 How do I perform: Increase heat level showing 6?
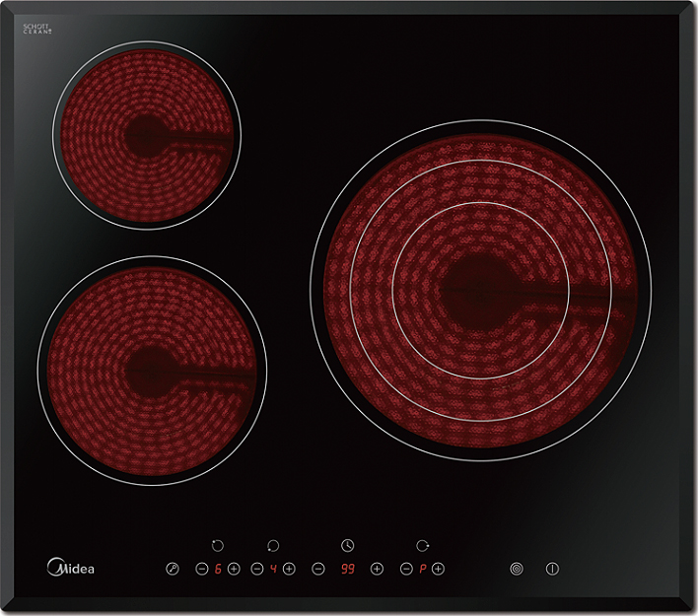[234, 569]
